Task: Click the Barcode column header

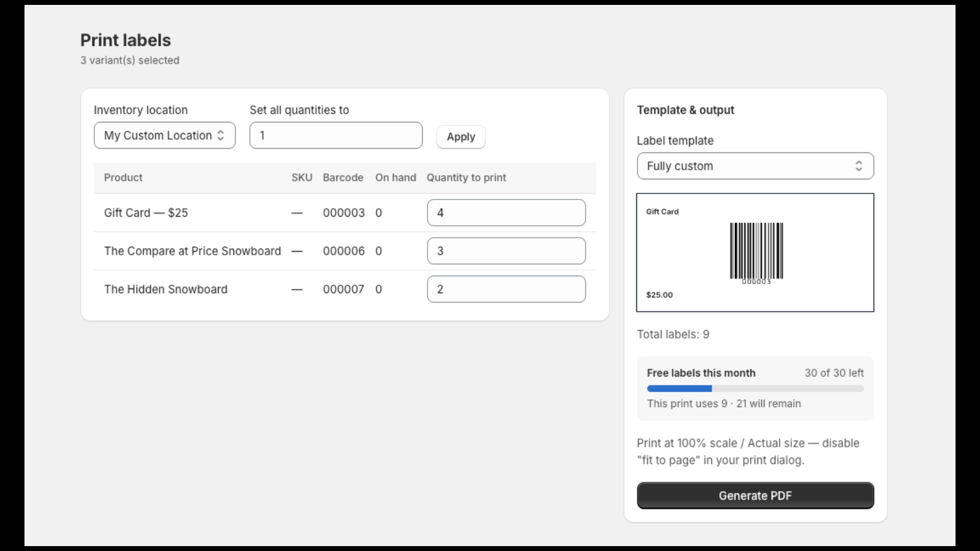Action: pyautogui.click(x=343, y=178)
